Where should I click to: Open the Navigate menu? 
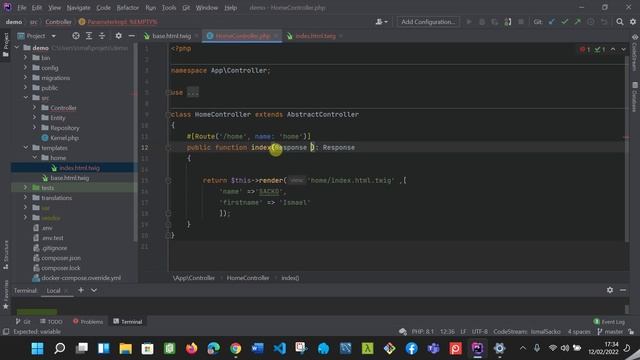pyautogui.click(x=78, y=8)
